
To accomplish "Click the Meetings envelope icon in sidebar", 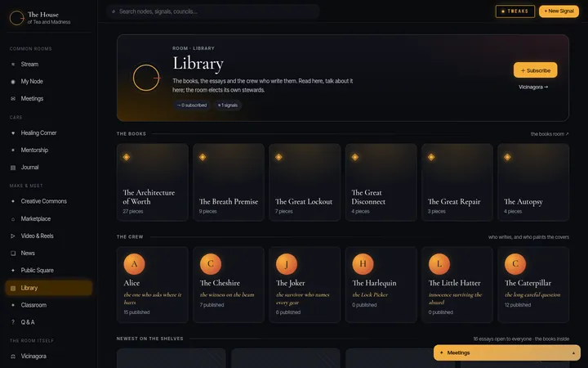I will click(x=13, y=99).
